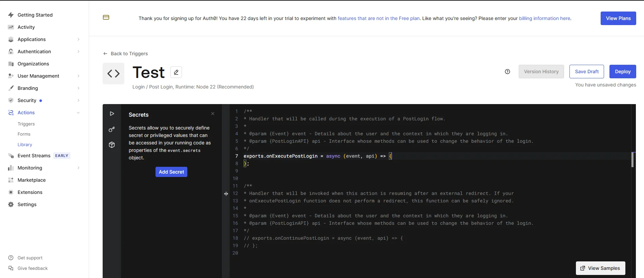Close the Secrets panel
The image size is (644, 278).
213,114
